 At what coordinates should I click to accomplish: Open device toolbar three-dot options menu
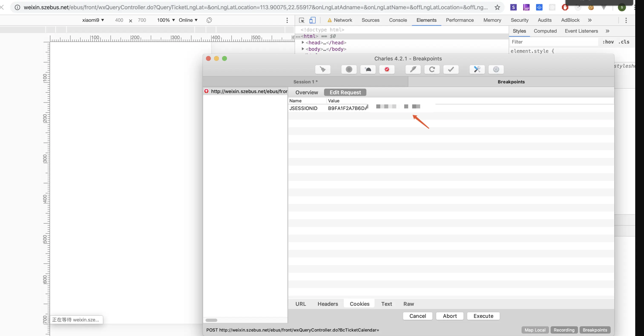(x=287, y=20)
